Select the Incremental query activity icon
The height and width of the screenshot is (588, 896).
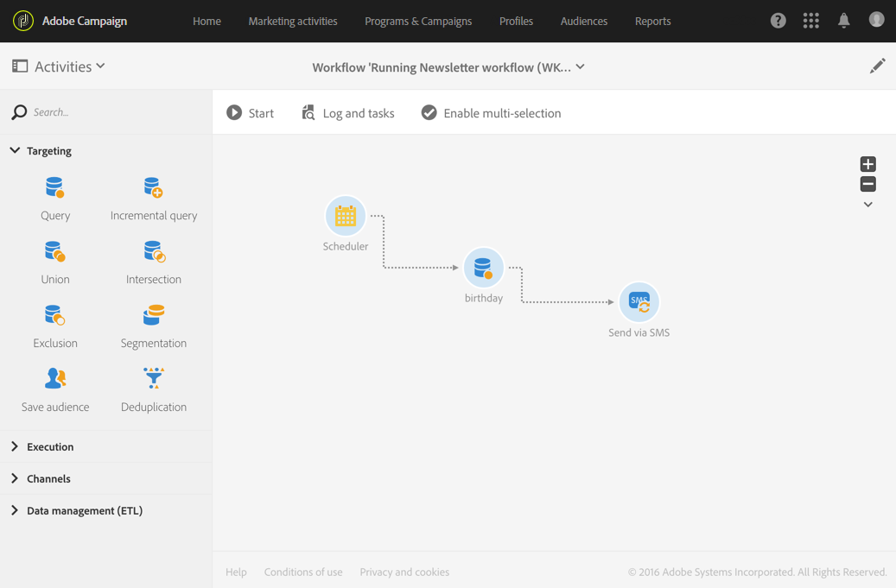(154, 187)
